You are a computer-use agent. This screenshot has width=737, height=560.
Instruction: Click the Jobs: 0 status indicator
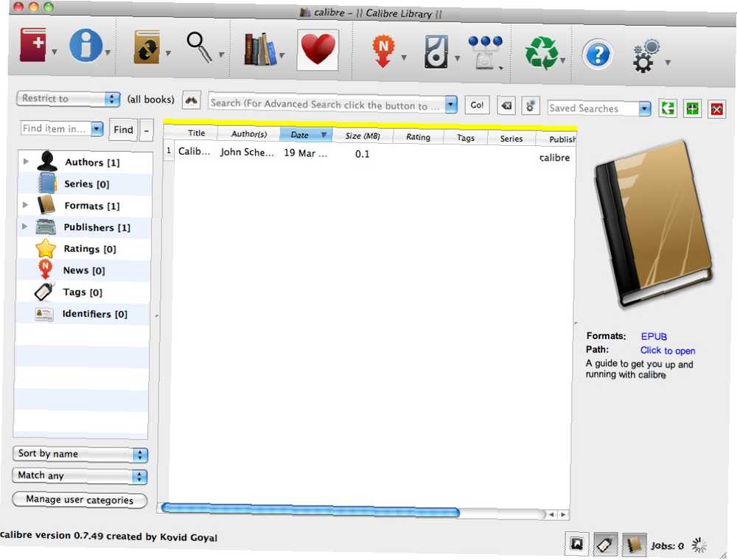pos(668,545)
